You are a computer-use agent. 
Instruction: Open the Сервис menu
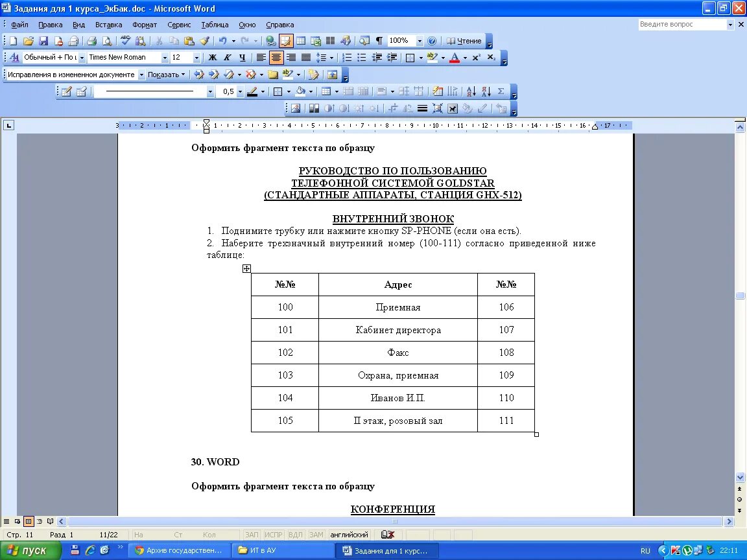tap(179, 25)
